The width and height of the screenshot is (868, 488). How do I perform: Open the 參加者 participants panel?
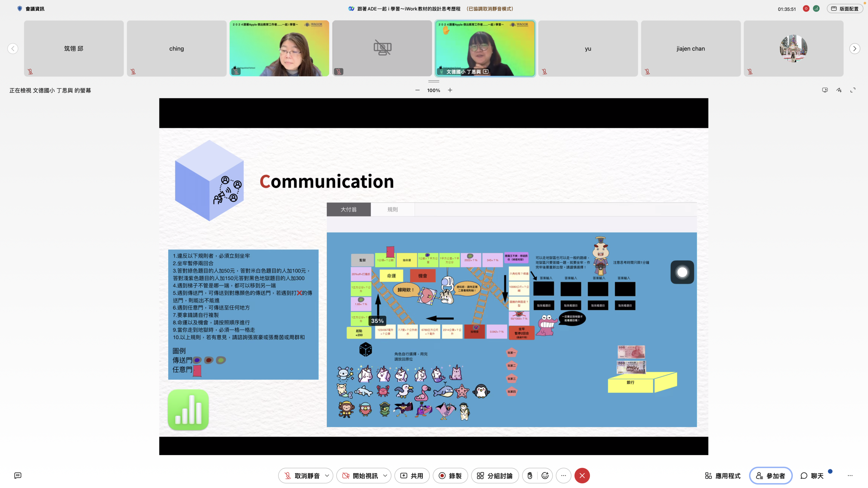[x=770, y=475]
